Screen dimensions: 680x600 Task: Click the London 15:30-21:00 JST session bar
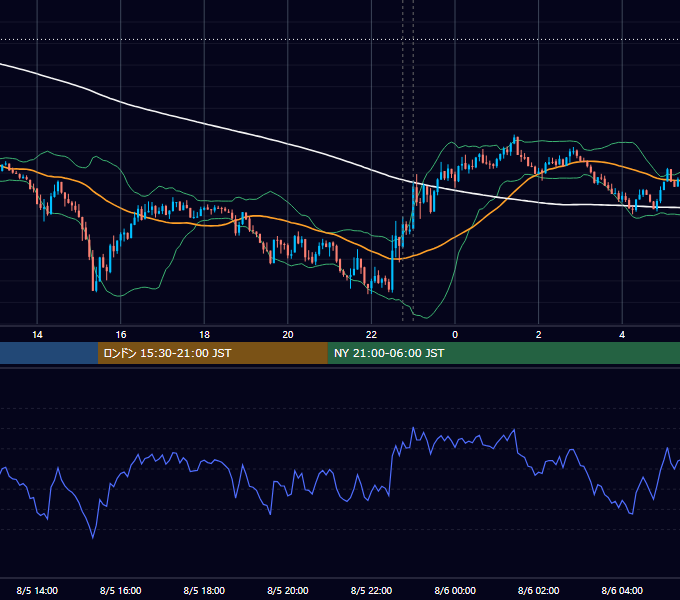coord(212,353)
